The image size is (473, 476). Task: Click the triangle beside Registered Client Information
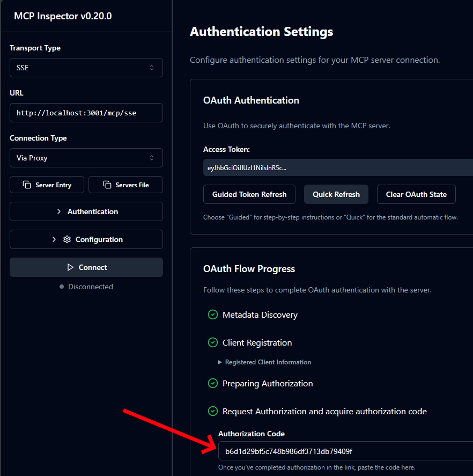[220, 362]
